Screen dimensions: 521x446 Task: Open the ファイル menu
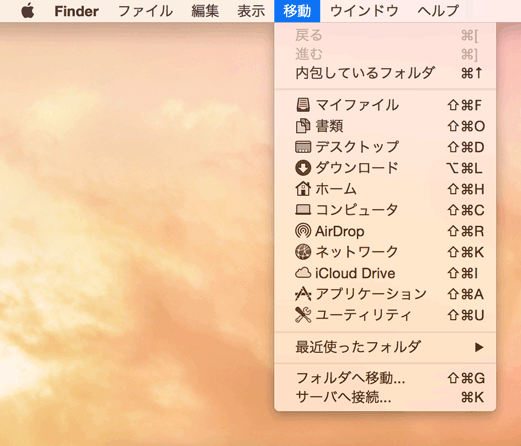click(x=145, y=11)
